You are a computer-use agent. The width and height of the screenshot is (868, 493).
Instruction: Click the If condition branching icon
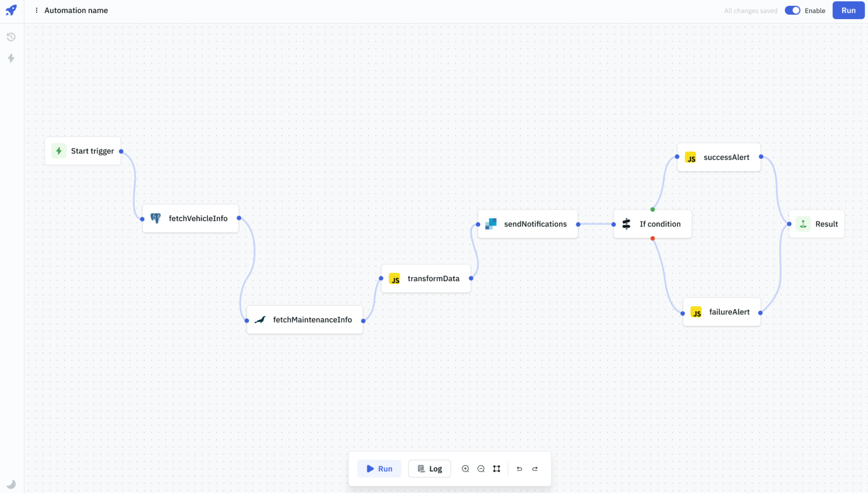[626, 224]
